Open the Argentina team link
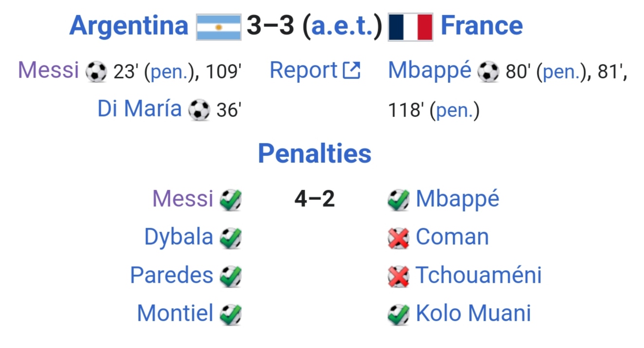This screenshot has height=348, width=644. click(129, 25)
